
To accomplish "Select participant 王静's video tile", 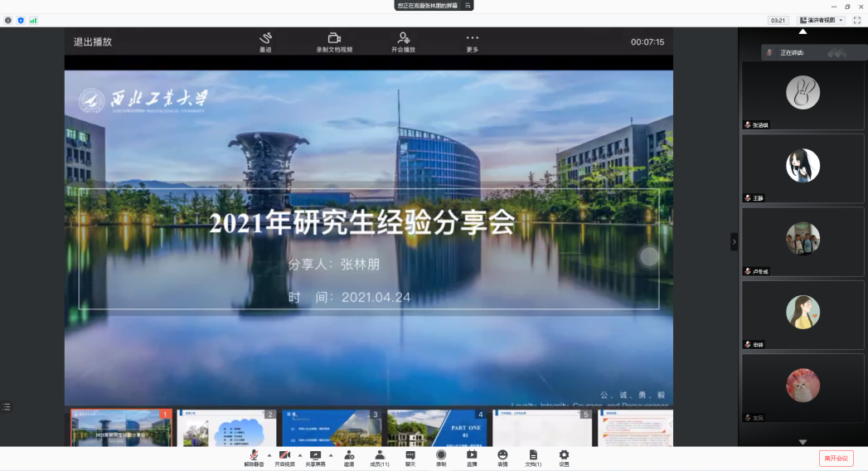I will [x=803, y=169].
